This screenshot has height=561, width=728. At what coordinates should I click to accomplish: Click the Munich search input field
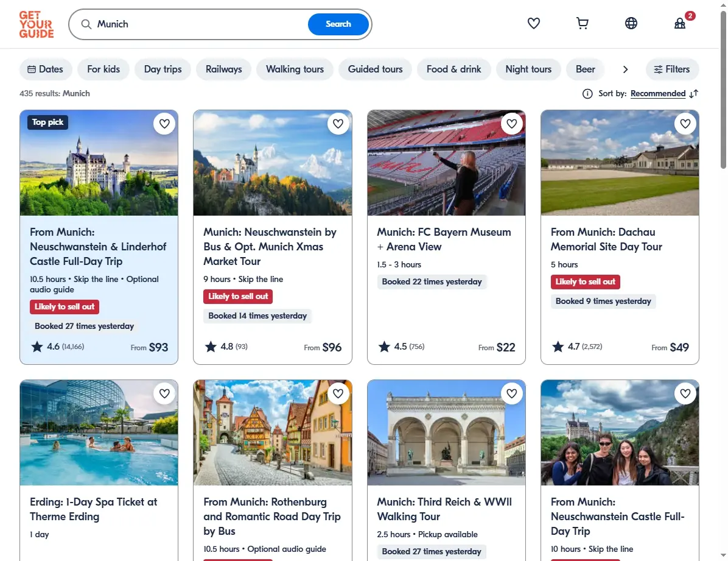coord(200,24)
